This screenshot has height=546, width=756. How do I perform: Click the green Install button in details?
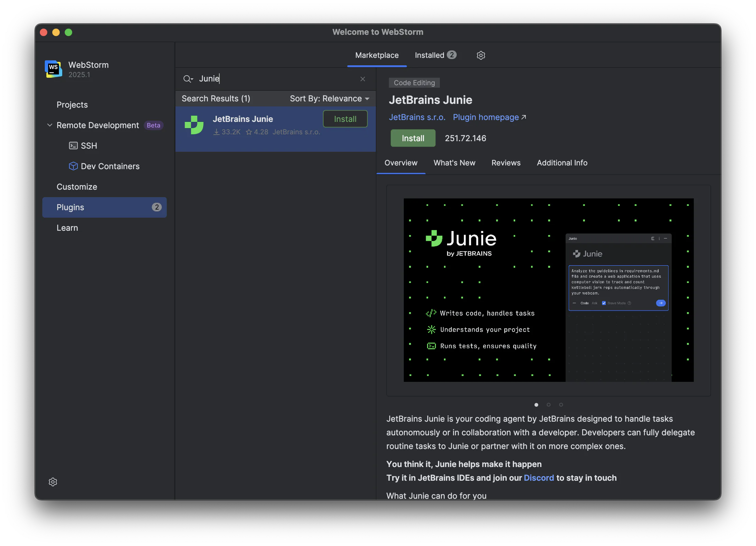pos(413,138)
